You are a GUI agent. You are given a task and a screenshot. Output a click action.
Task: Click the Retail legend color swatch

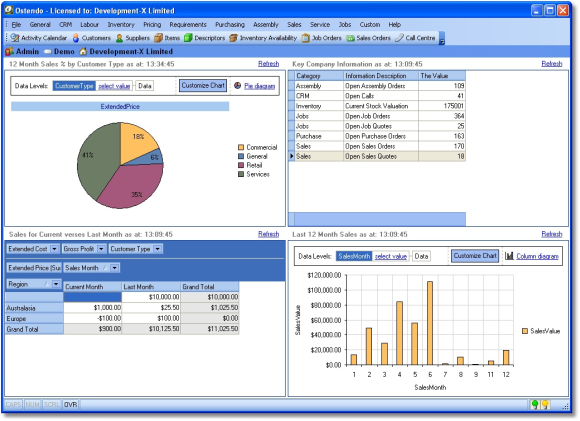[x=241, y=165]
